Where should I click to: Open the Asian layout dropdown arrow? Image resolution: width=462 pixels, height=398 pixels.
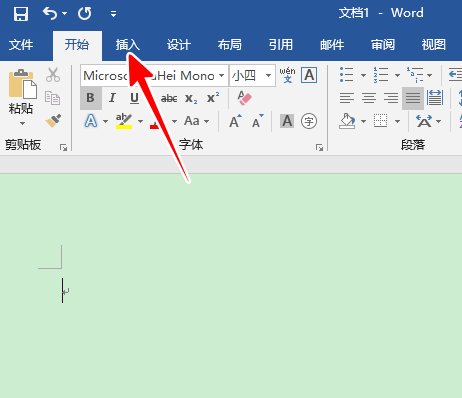pos(439,121)
